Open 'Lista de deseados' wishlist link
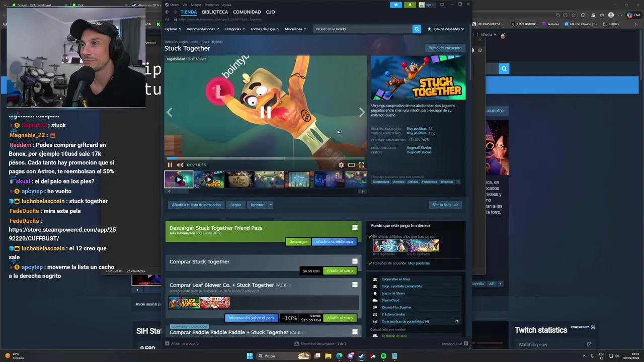 (x=446, y=29)
